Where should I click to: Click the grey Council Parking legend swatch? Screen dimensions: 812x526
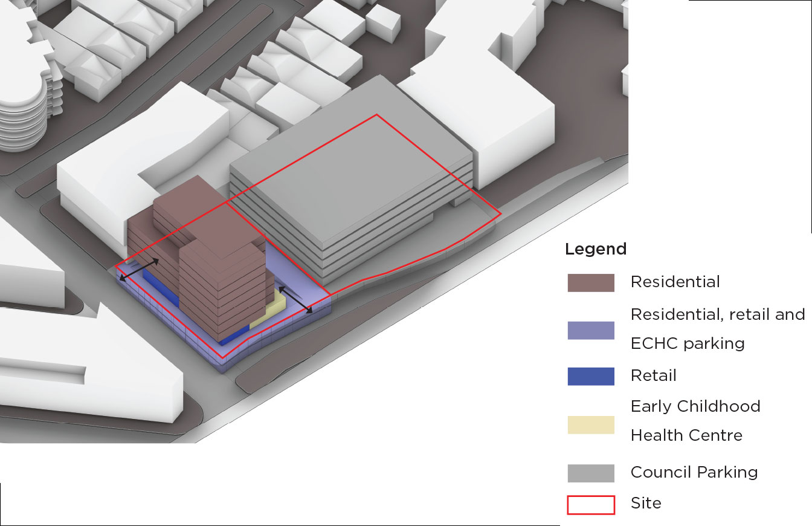590,473
